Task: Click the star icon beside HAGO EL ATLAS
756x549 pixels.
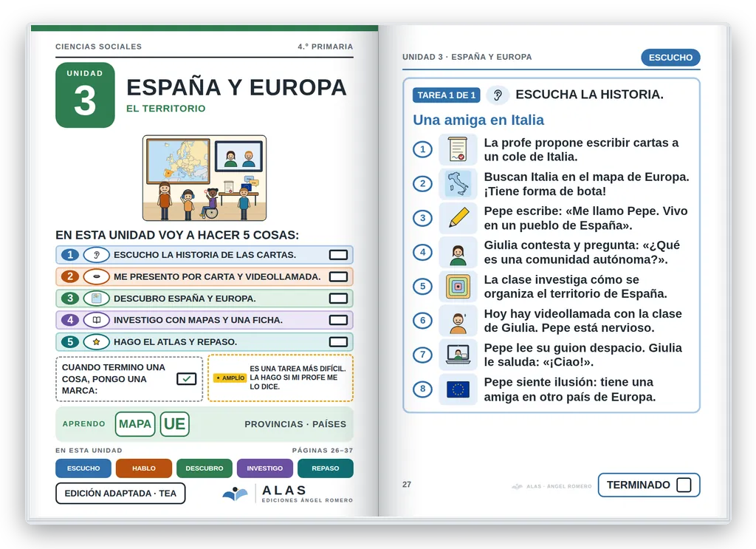Action: 97,341
